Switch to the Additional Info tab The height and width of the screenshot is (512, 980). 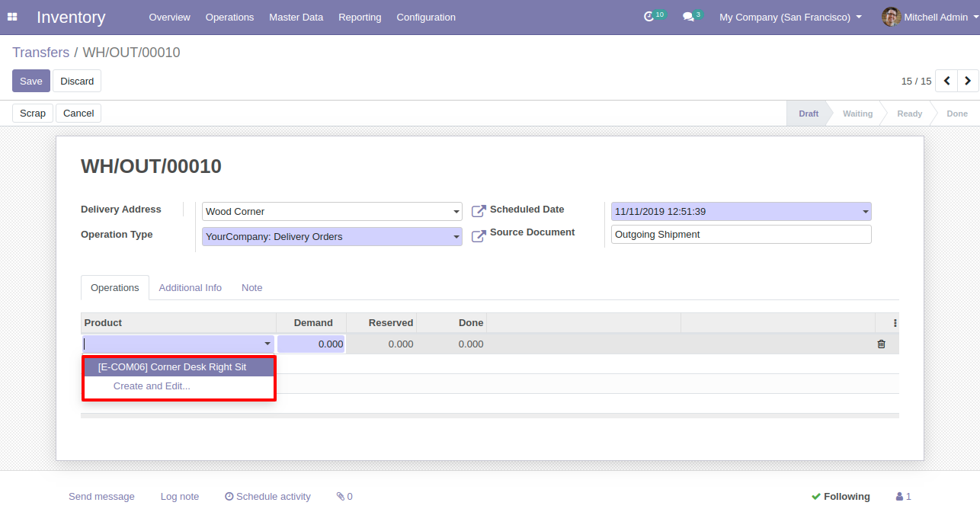coord(190,288)
